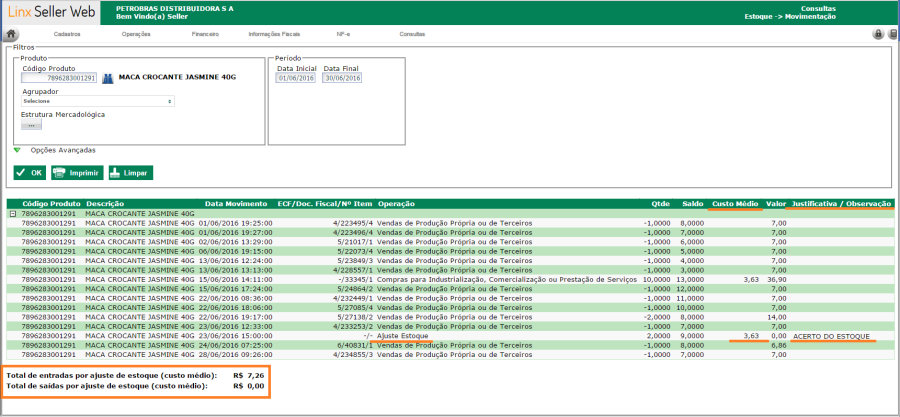Open the calculator icon at top right
The image size is (900, 417).
893,34
